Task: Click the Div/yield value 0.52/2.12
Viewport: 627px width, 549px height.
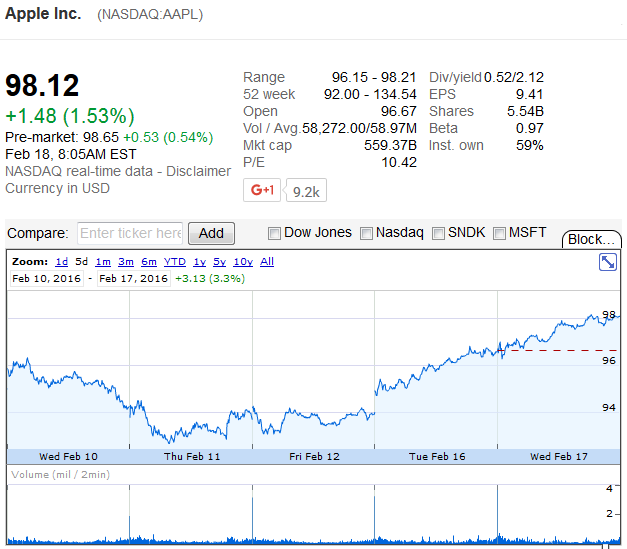Action: coord(514,77)
